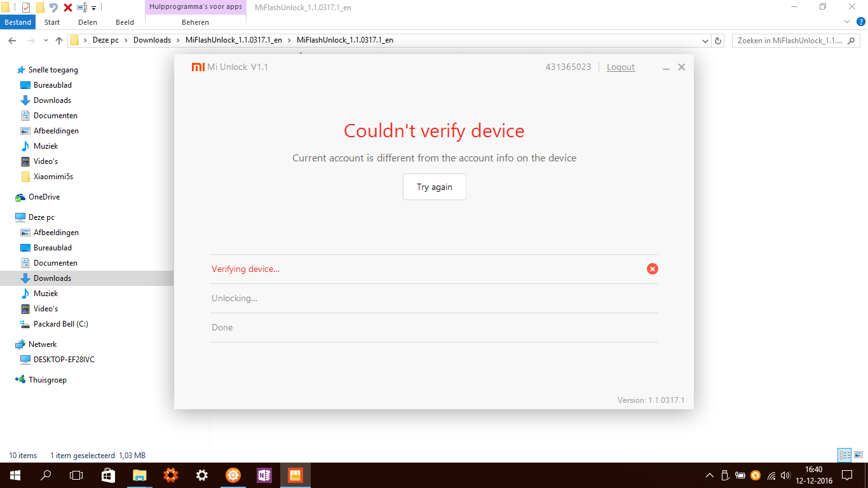Click the Unlocking... step text
The width and height of the screenshot is (868, 488).
click(x=234, y=298)
